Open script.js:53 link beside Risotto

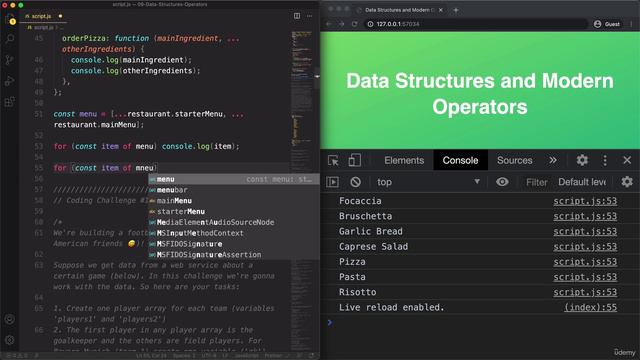pyautogui.click(x=585, y=292)
